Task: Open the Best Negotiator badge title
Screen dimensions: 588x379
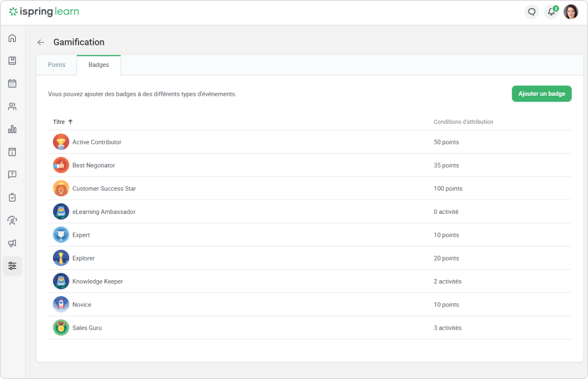Action: click(x=93, y=165)
